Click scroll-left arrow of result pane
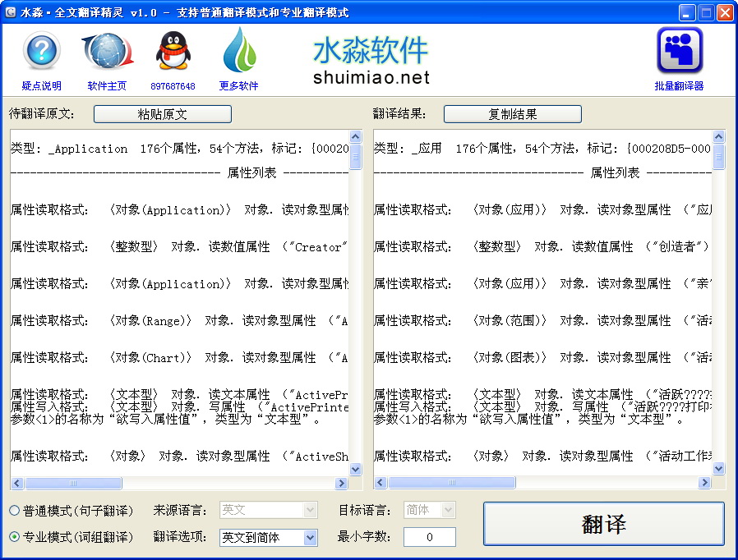738x560 pixels. click(381, 483)
